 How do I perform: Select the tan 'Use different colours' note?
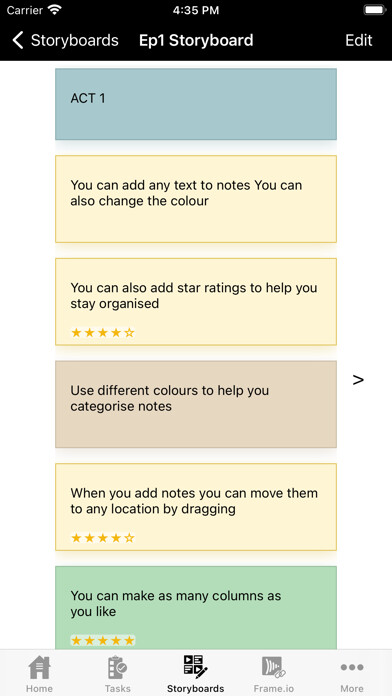[x=196, y=404]
